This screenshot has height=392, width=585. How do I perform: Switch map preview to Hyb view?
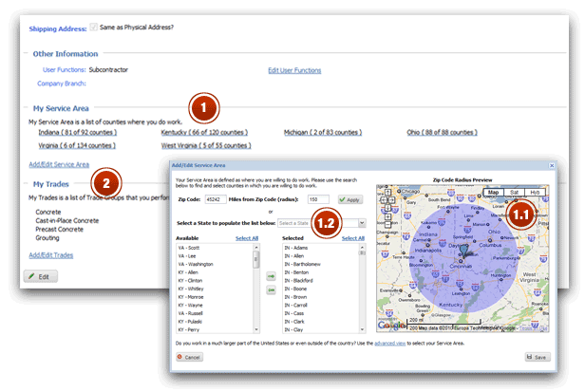tap(535, 193)
